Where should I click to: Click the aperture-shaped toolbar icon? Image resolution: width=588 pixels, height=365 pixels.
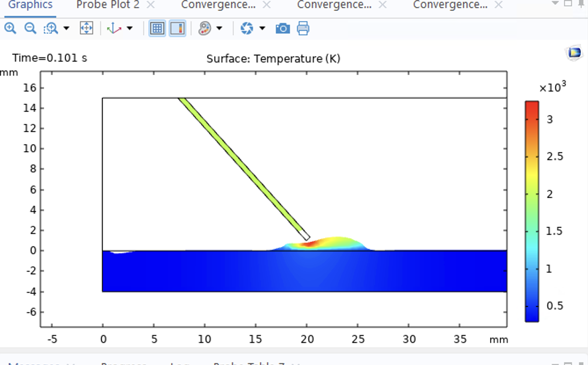pos(247,29)
